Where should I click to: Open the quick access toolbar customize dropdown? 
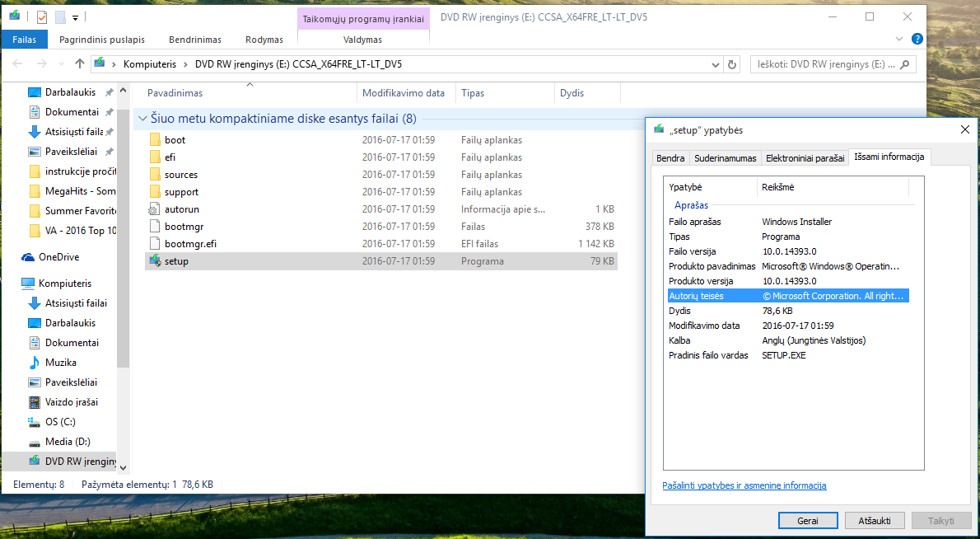coord(75,17)
